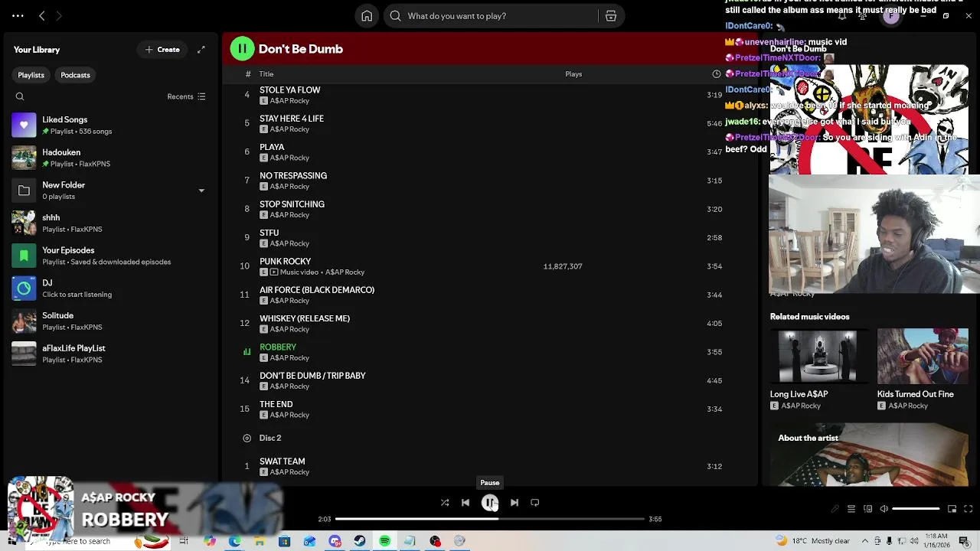Click the Plays column header
This screenshot has height=551, width=980.
573,74
